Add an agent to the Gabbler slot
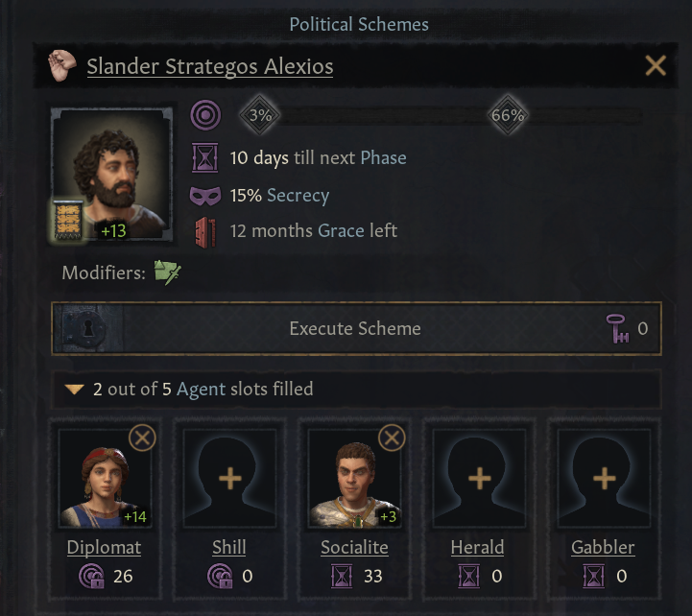Viewport: 692px width, 616px height. tap(603, 478)
